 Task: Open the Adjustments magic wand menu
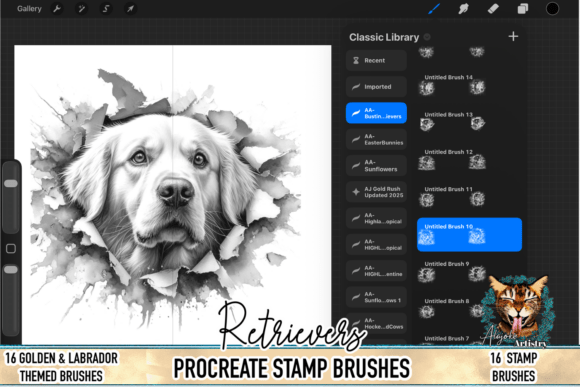coord(81,9)
